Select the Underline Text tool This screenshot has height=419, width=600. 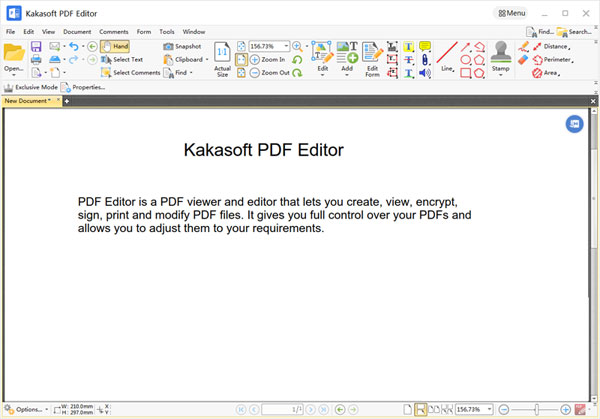pos(409,73)
